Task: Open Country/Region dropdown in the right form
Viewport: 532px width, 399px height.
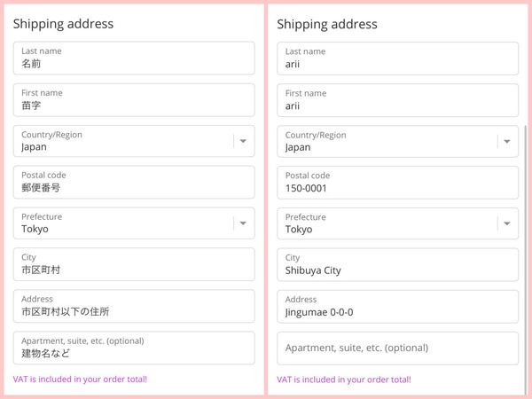Action: [x=397, y=142]
